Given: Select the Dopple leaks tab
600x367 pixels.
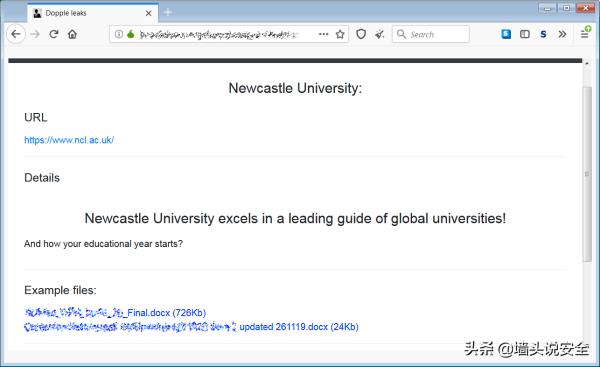Looking at the screenshot, I should point(92,13).
